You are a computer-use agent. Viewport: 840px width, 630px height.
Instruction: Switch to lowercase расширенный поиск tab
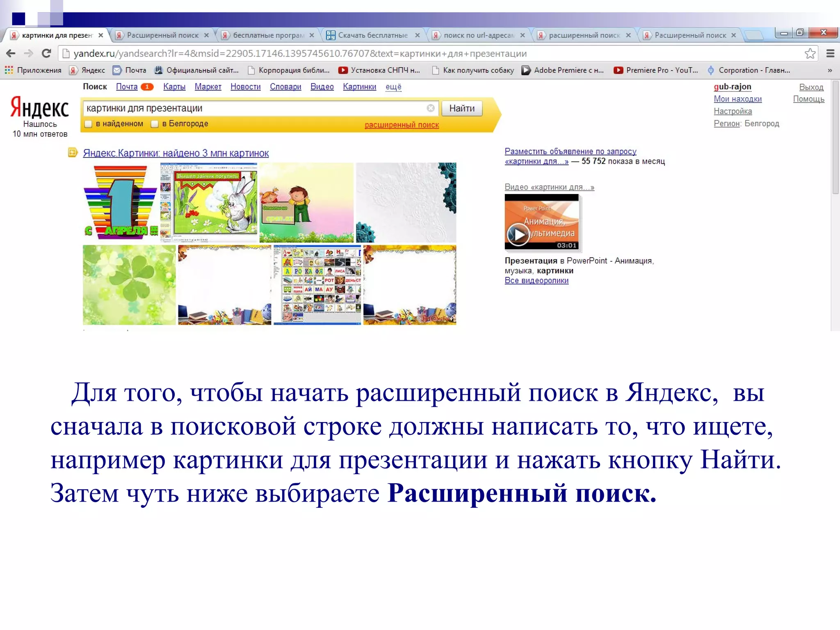pyautogui.click(x=584, y=35)
